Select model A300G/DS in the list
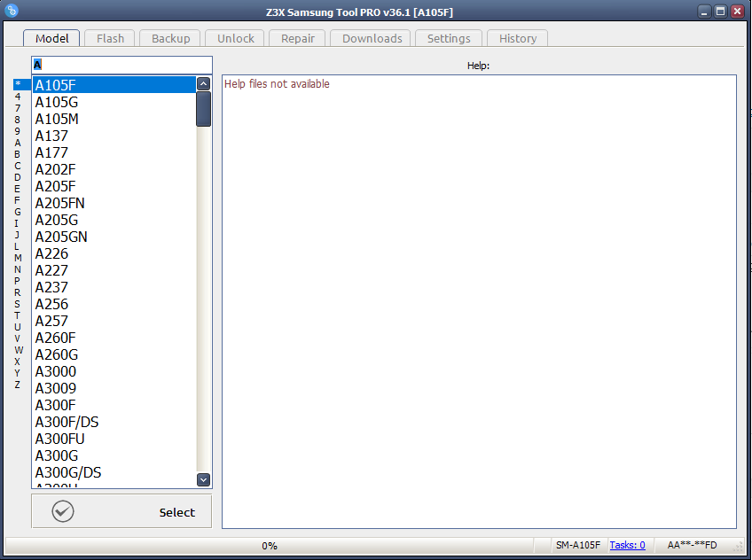The image size is (752, 560). coord(114,472)
